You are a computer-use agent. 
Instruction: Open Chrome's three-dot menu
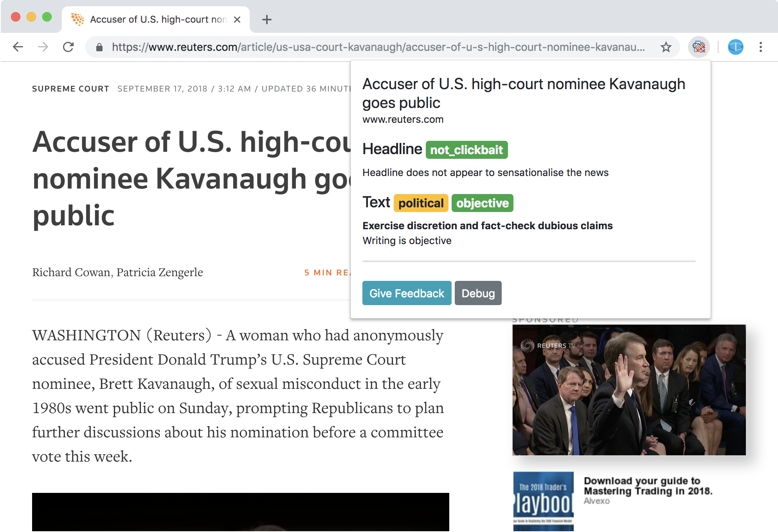coord(760,47)
